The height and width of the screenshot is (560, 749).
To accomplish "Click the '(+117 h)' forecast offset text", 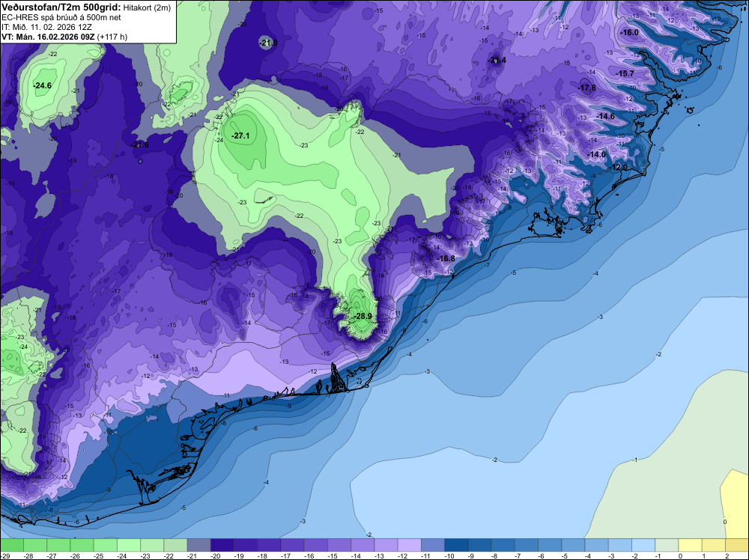I will point(112,37).
